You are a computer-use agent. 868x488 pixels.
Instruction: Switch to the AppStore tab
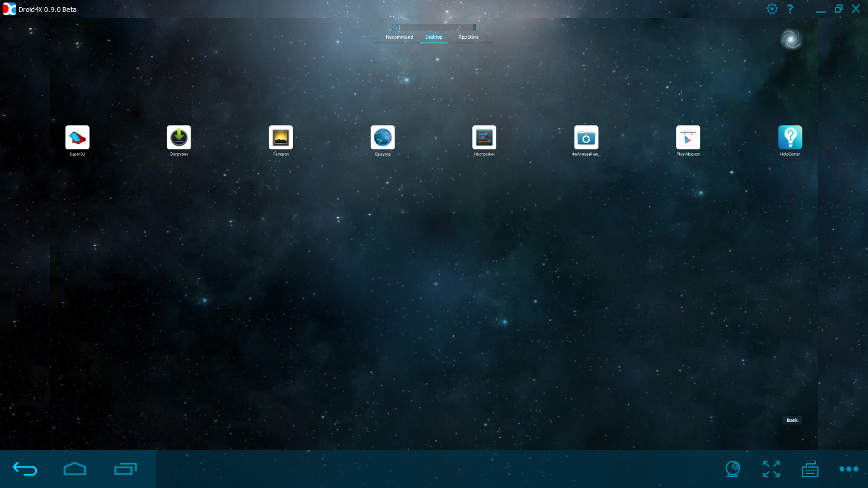click(x=468, y=37)
